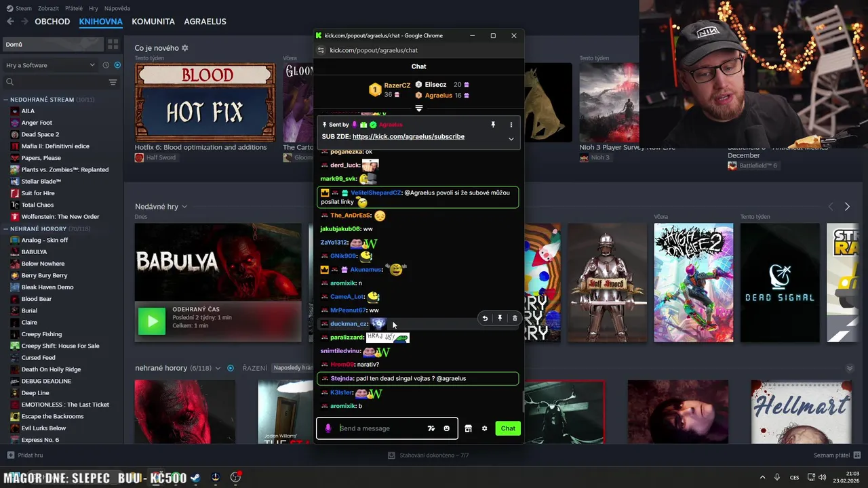Add a game via Přidat hru
868x488 pixels.
(x=25, y=455)
